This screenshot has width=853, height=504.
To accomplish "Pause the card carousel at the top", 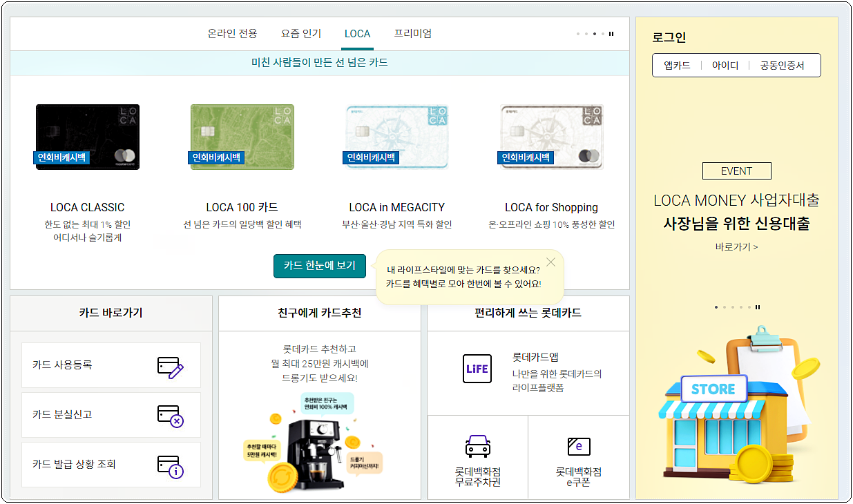I will (611, 34).
